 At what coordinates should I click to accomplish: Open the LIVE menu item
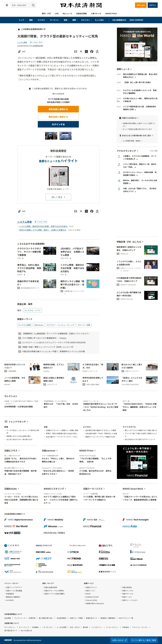click(x=57, y=14)
